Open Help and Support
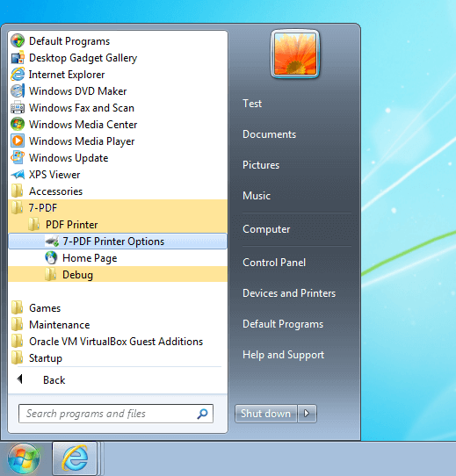The width and height of the screenshot is (456, 476). click(283, 355)
